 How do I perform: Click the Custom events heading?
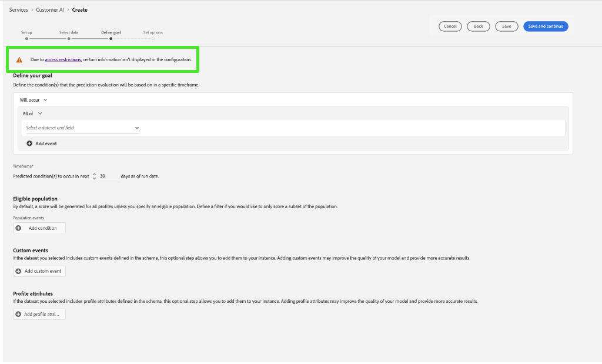tap(31, 251)
